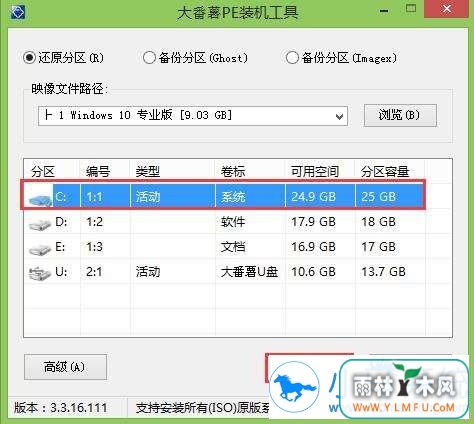
Task: Click the 10.6 GB free space cell
Action: [x=313, y=272]
